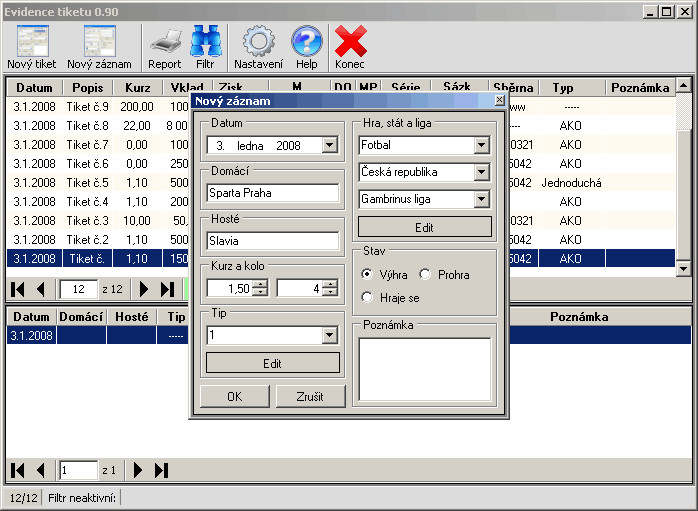
Task: Select the Hraje se radio button
Action: point(367,297)
